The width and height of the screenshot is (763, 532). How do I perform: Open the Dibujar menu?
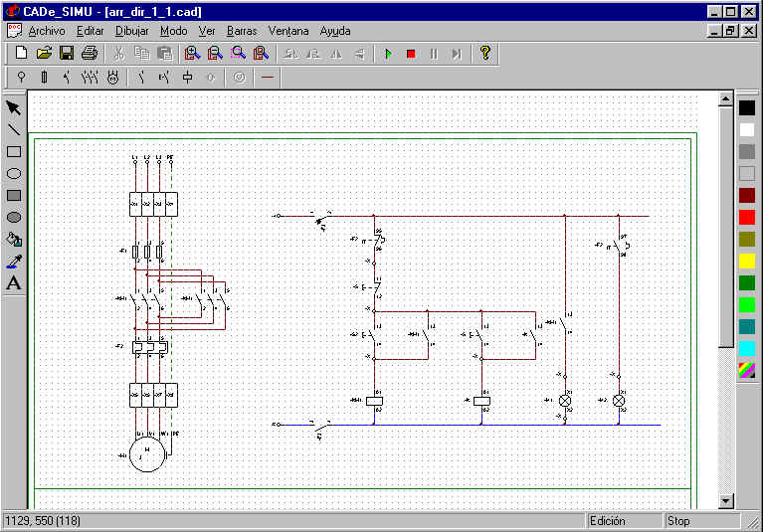[132, 31]
